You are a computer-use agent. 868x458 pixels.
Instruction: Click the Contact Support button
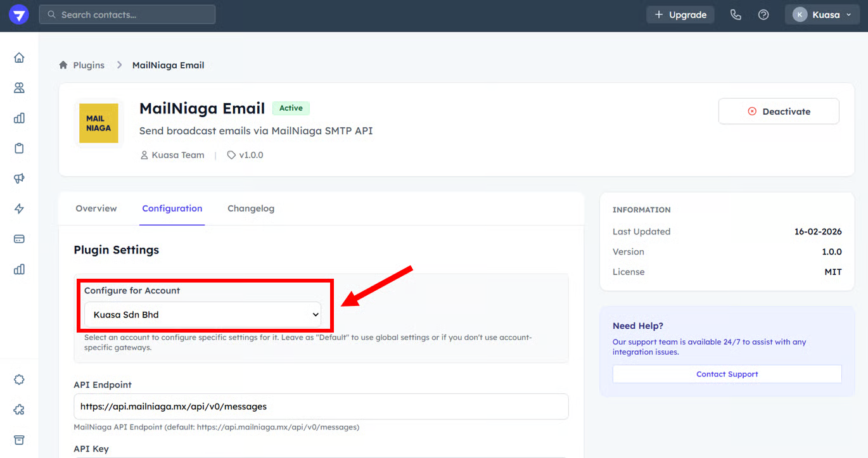[x=727, y=374]
